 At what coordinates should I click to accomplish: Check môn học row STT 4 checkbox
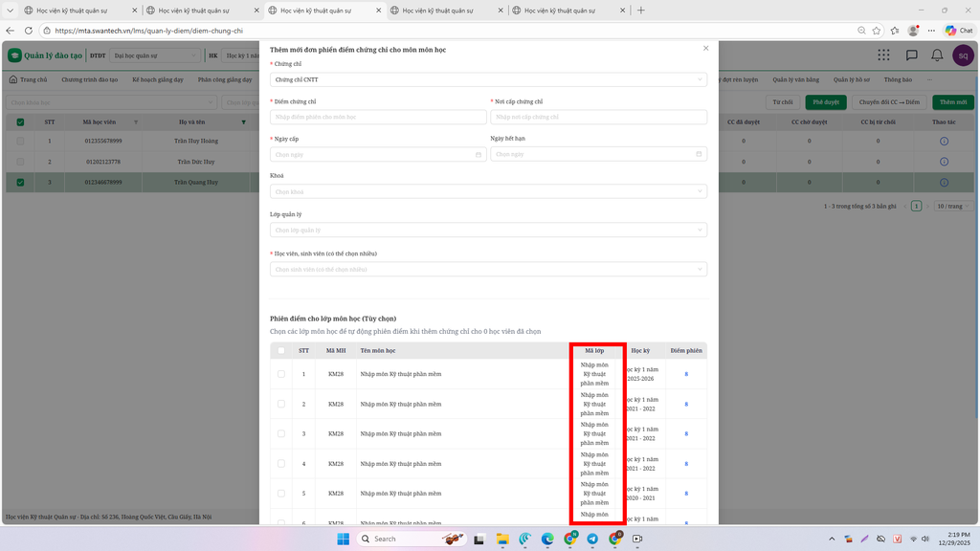pyautogui.click(x=281, y=464)
